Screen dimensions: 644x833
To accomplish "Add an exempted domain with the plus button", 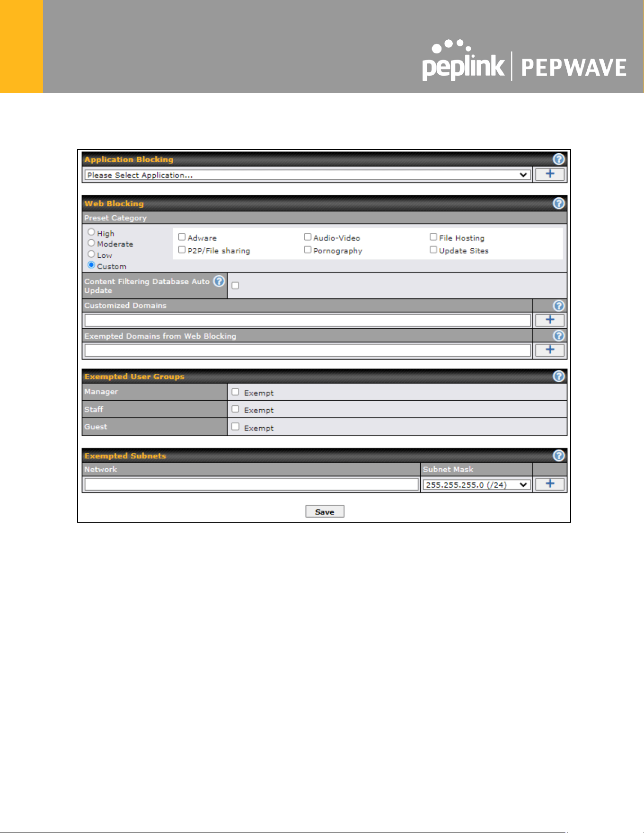I will pos(550,350).
